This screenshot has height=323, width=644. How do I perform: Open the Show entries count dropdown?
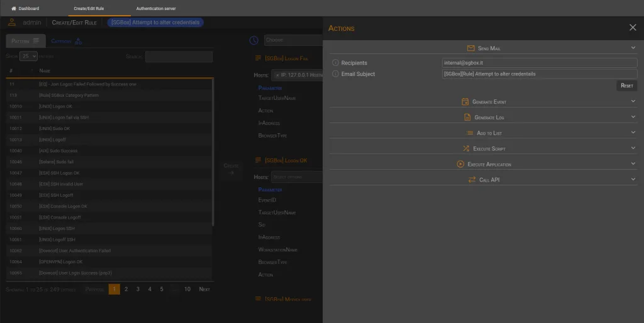(x=28, y=56)
